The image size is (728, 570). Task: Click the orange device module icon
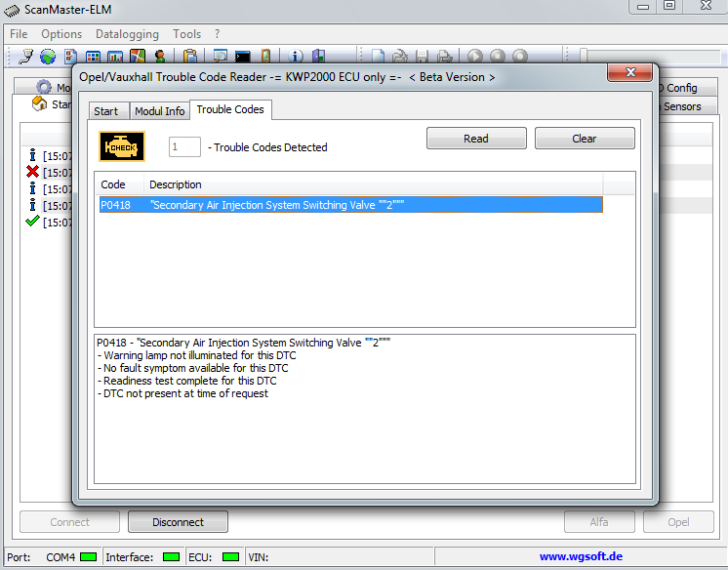tap(265, 57)
